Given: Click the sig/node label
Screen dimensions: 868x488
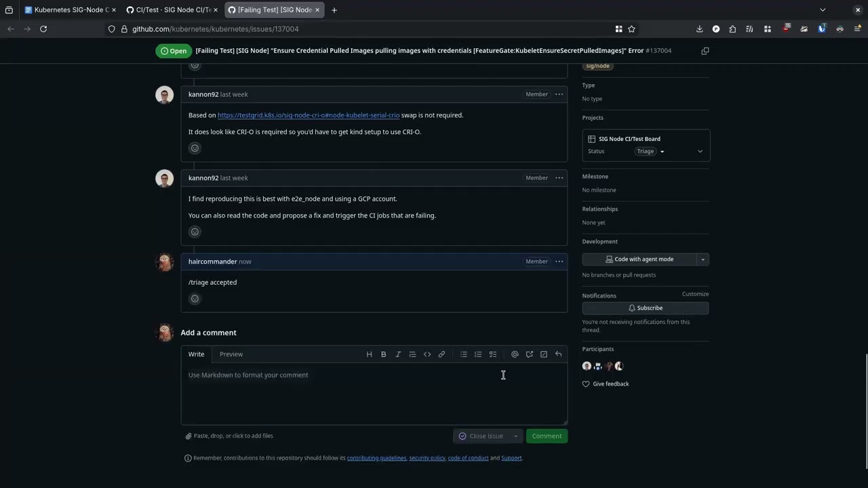Looking at the screenshot, I should click(598, 66).
